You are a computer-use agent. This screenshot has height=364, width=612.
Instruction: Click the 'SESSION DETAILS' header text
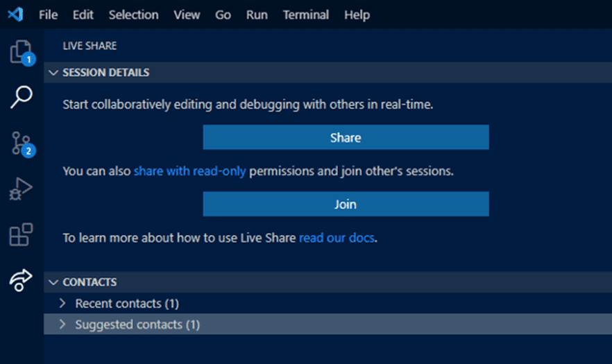105,73
